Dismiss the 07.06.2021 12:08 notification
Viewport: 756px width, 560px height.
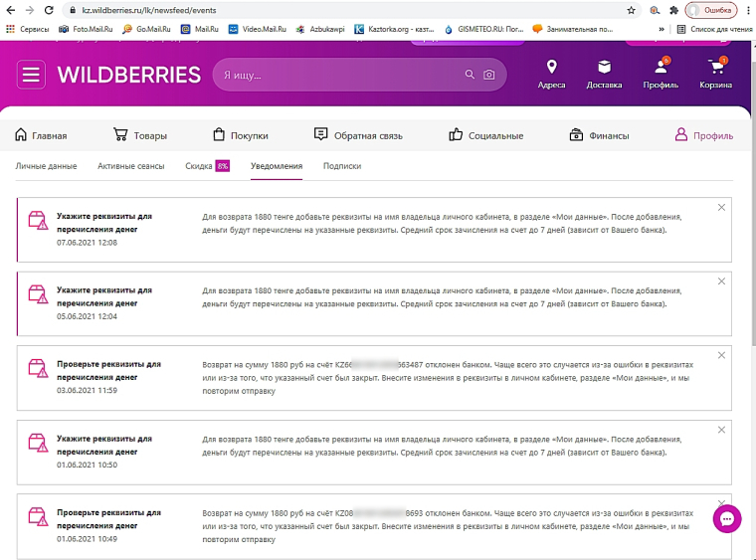pyautogui.click(x=721, y=207)
